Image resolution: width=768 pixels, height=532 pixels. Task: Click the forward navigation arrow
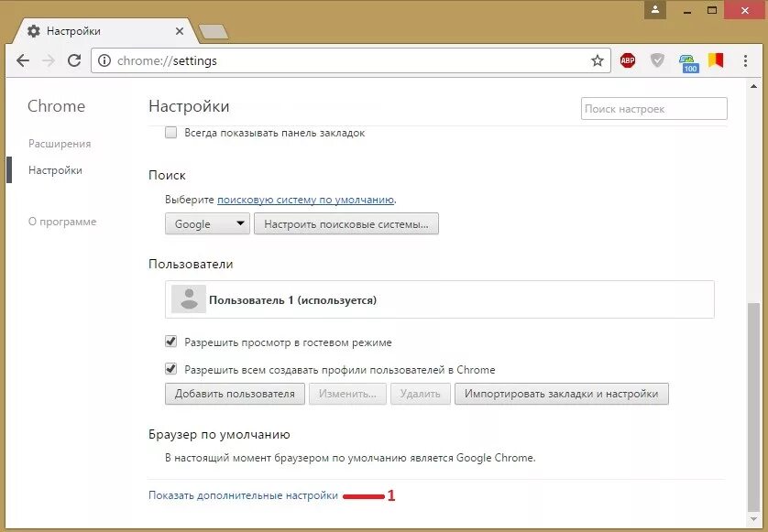[x=49, y=60]
